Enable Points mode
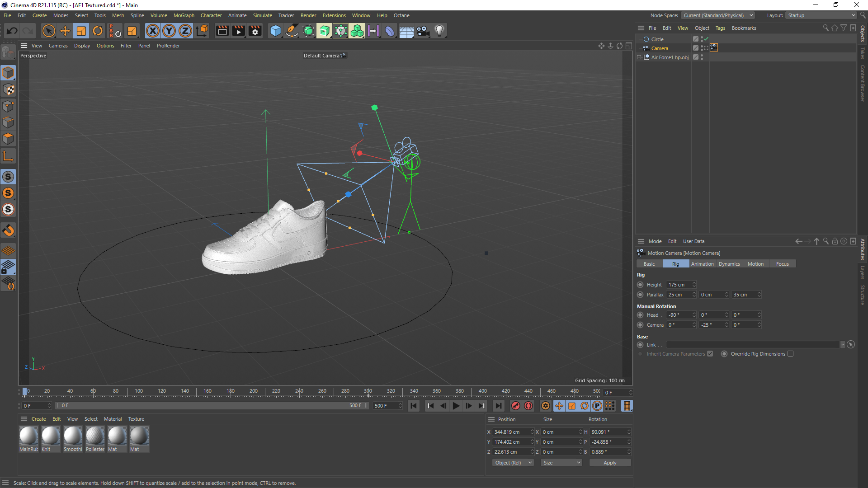Screen dimensions: 868x488 [x=8, y=106]
